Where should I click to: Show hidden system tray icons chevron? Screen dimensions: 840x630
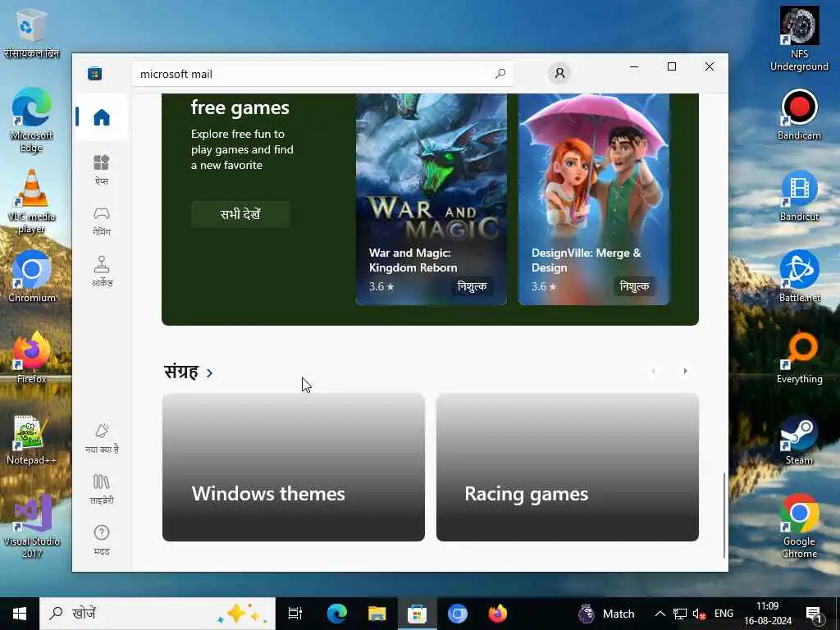660,614
